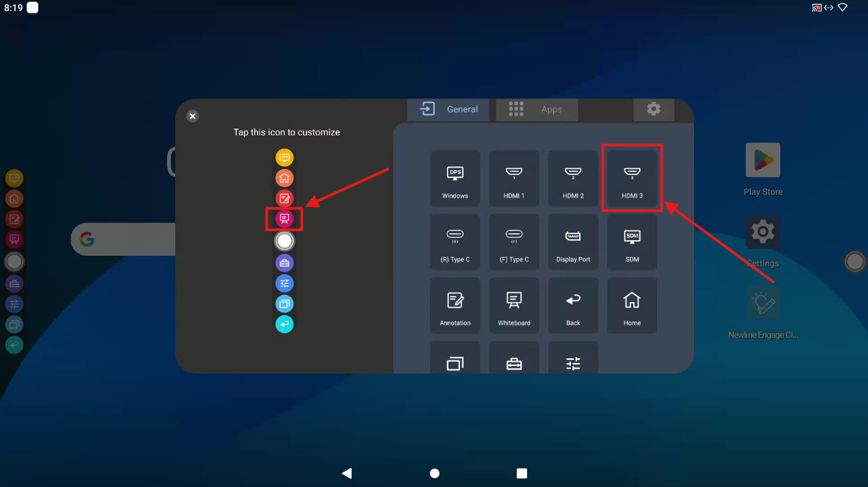This screenshot has width=868, height=487.
Task: Tap the purple toolbox icon in customize column
Action: pyautogui.click(x=285, y=263)
